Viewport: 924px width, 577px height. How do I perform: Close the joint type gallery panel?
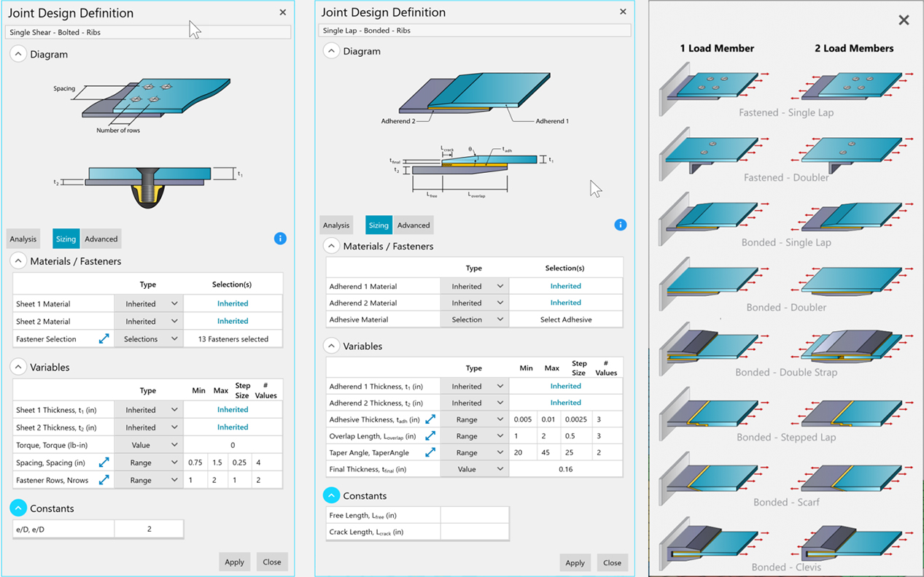point(904,20)
